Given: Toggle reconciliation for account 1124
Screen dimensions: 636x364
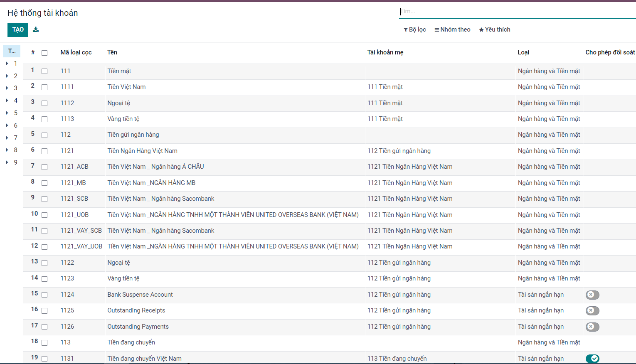Looking at the screenshot, I should [592, 295].
